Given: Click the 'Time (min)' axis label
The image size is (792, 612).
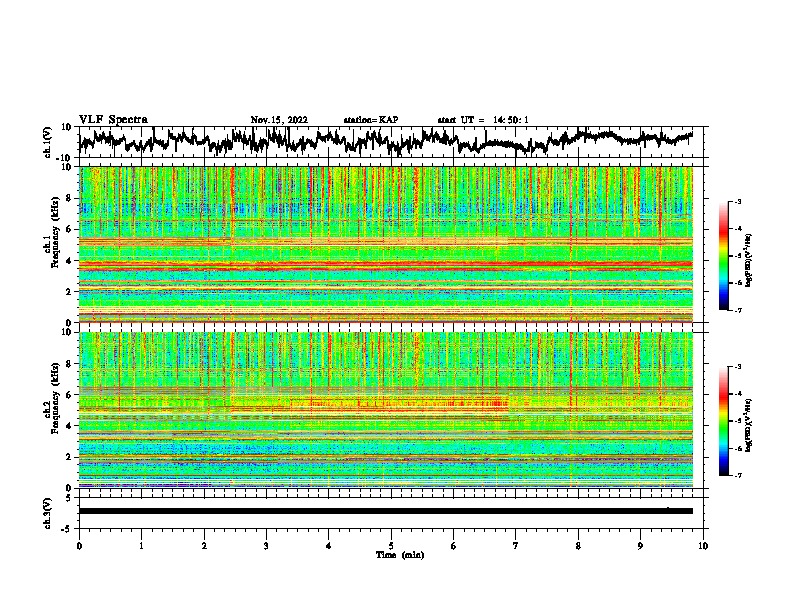Looking at the screenshot, I should point(400,555).
